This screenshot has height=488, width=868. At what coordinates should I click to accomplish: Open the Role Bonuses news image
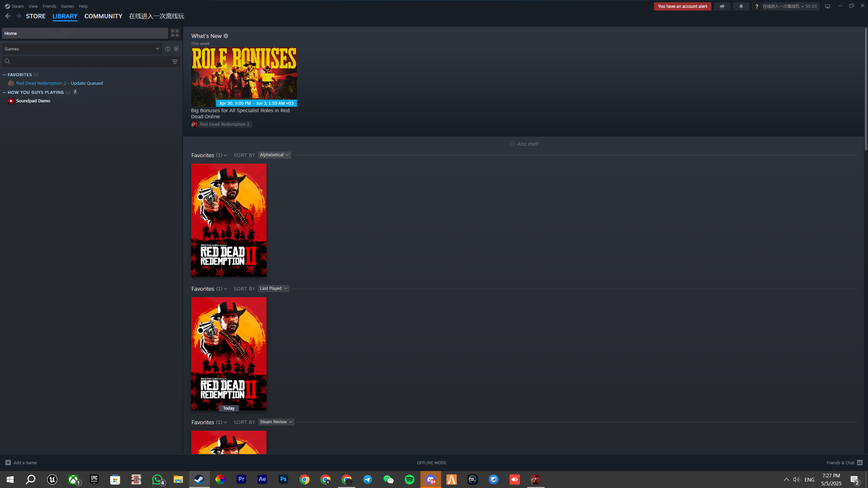[244, 77]
